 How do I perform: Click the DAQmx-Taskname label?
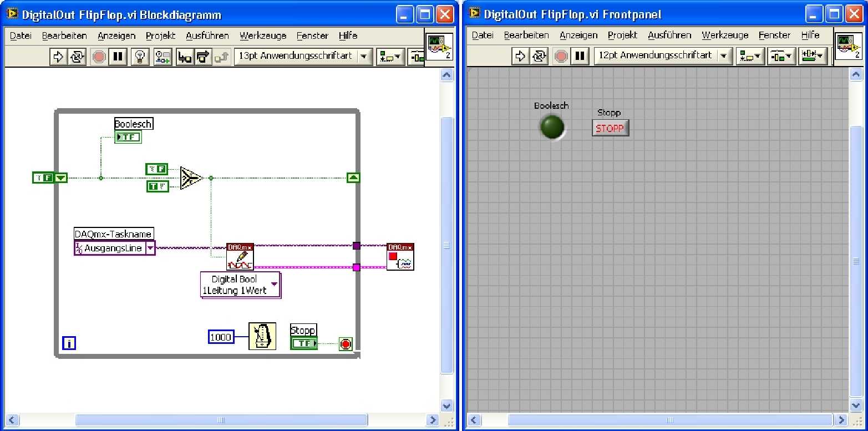tap(113, 234)
